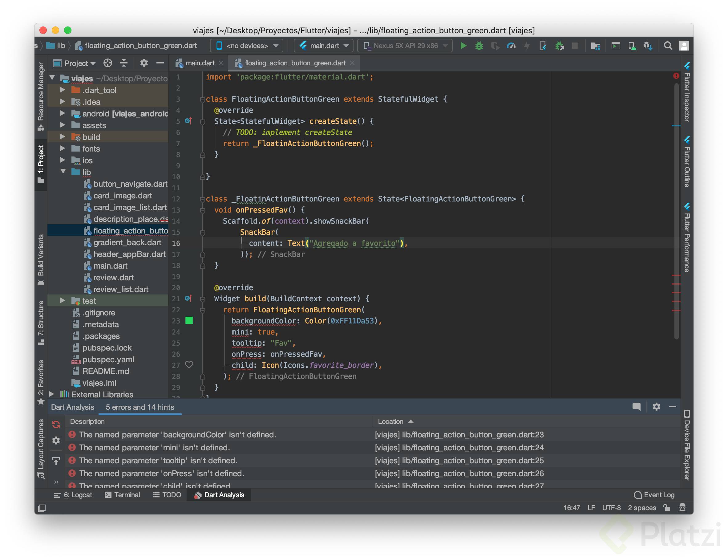Click the Debug bug icon
This screenshot has height=560, width=728.
point(479,46)
